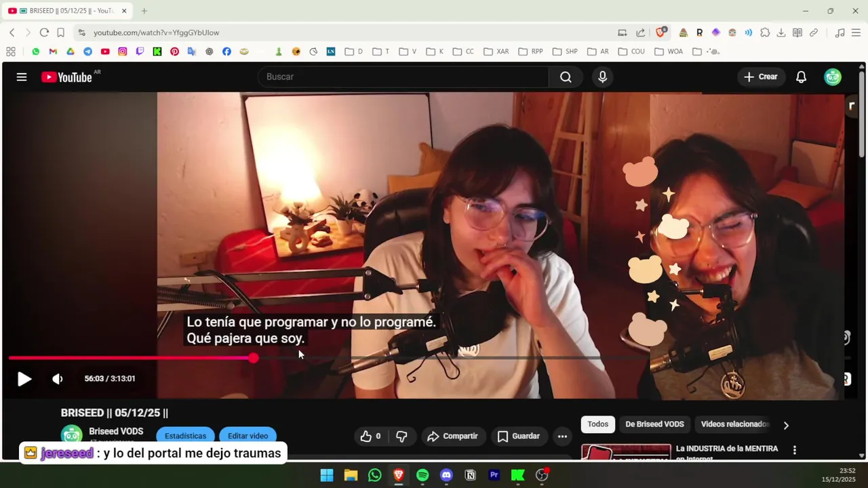Click the Editar video button
Image resolution: width=868 pixels, height=488 pixels.
tap(248, 436)
